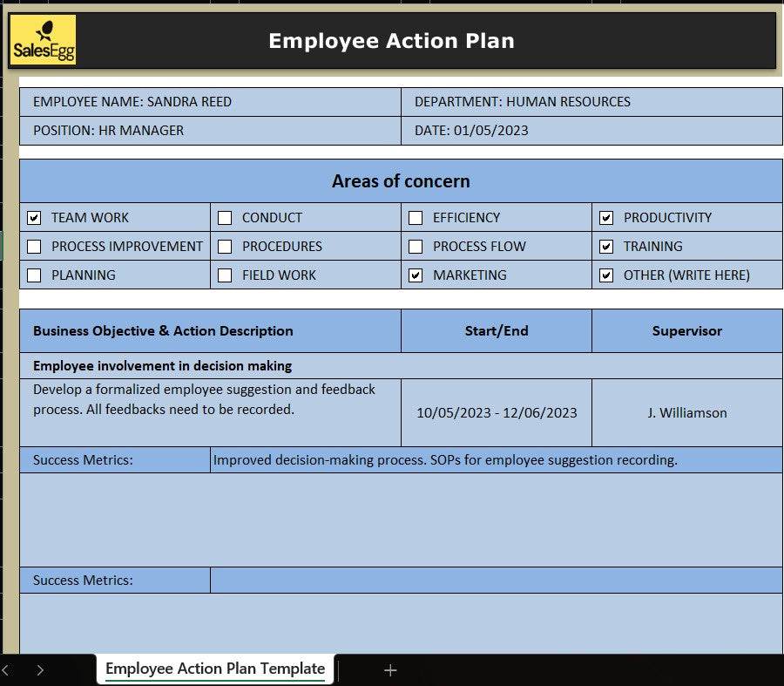Select the Start/End date range cell
The image size is (784, 686).
click(496, 413)
